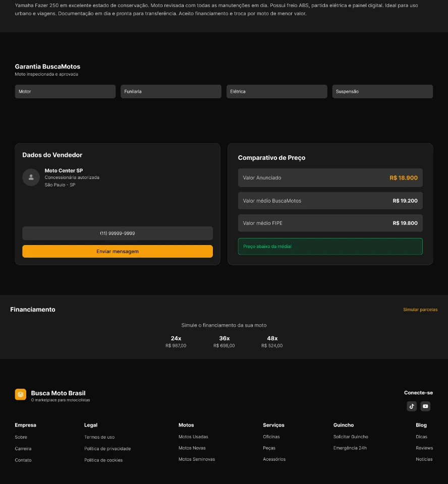The width and height of the screenshot is (448, 484).
Task: Select the Suspensão warranty item
Action: tap(382, 91)
